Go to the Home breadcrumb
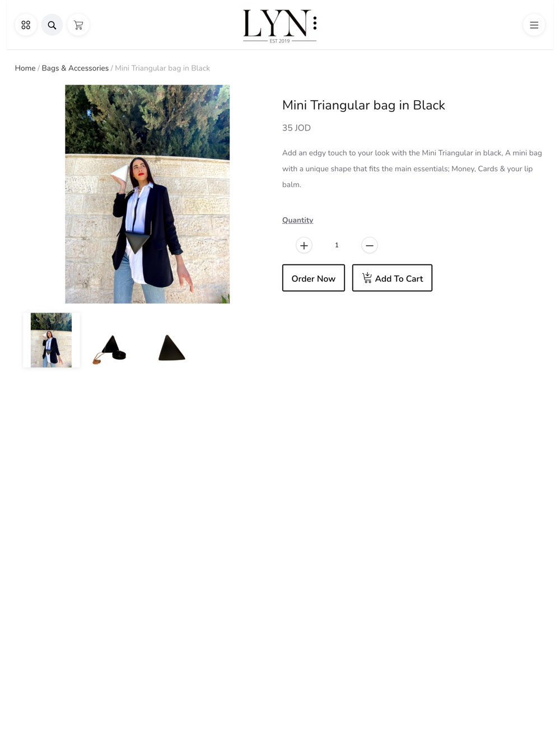 (25, 68)
